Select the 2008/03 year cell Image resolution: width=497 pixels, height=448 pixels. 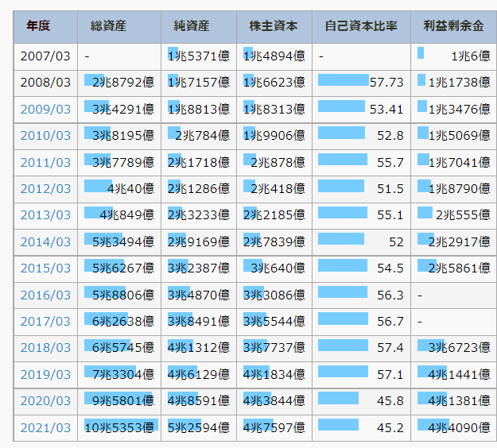click(x=45, y=83)
